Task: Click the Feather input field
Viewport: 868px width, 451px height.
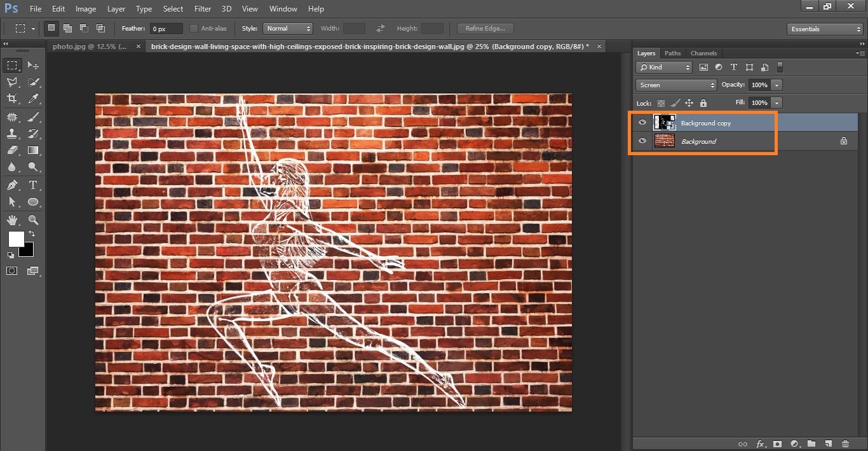Action: [166, 29]
